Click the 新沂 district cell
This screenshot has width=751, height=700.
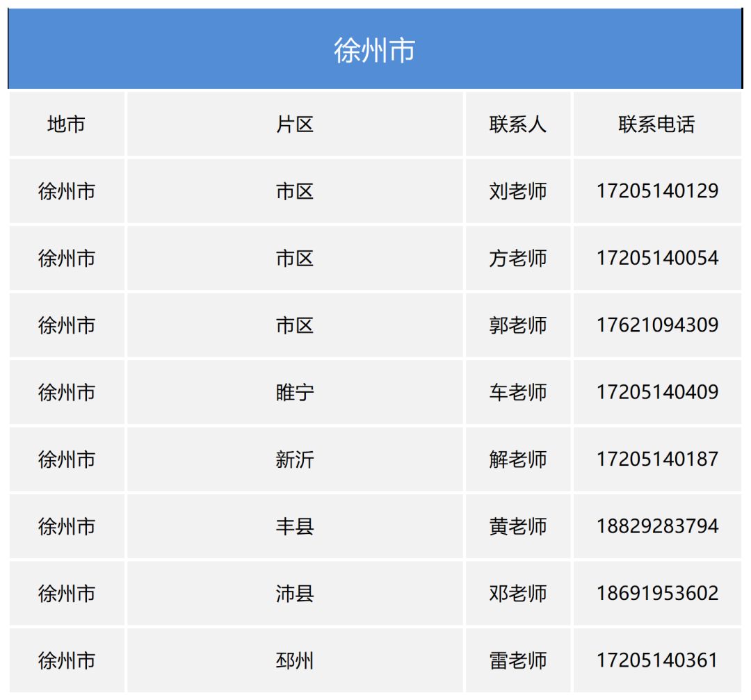[x=293, y=459]
